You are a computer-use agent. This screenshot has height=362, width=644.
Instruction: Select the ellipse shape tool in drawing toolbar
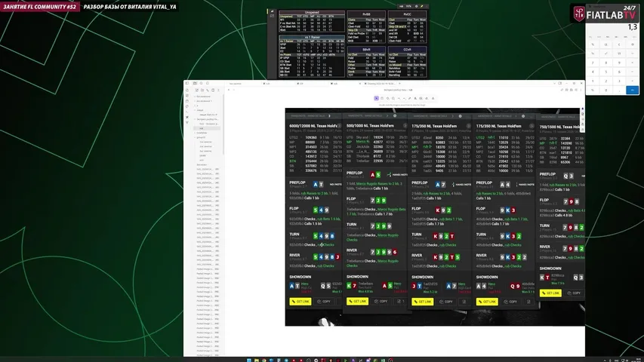(x=393, y=98)
